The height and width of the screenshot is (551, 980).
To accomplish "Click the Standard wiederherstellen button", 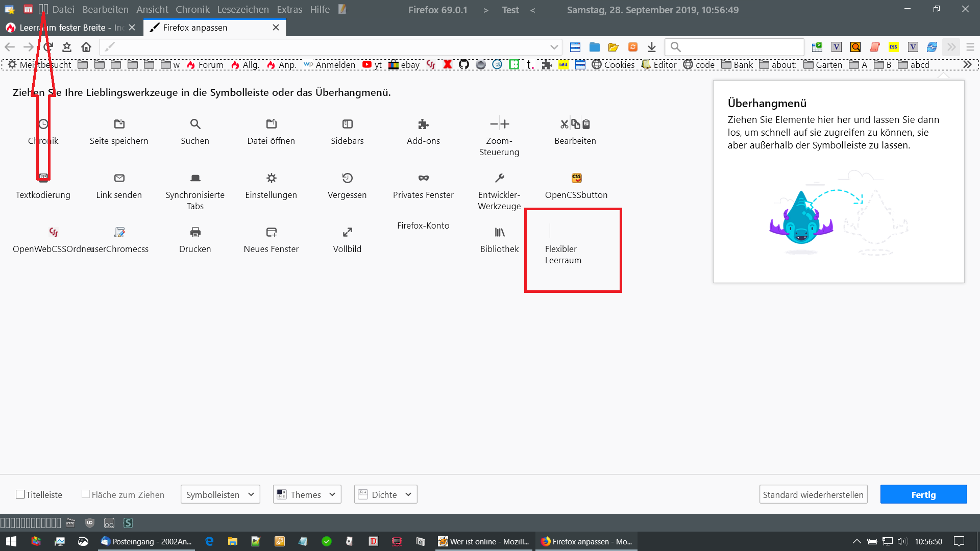I will click(x=813, y=494).
